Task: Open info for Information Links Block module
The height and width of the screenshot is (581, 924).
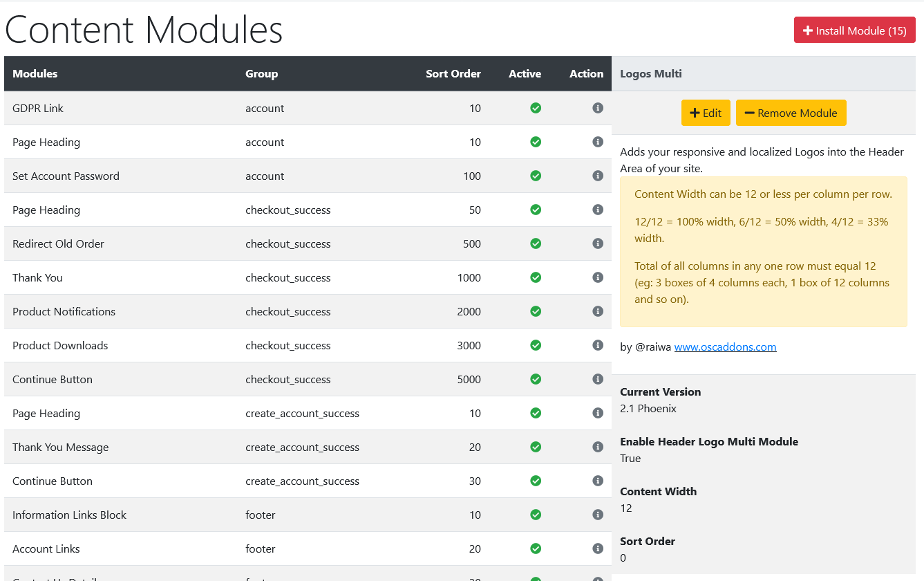Action: (598, 515)
